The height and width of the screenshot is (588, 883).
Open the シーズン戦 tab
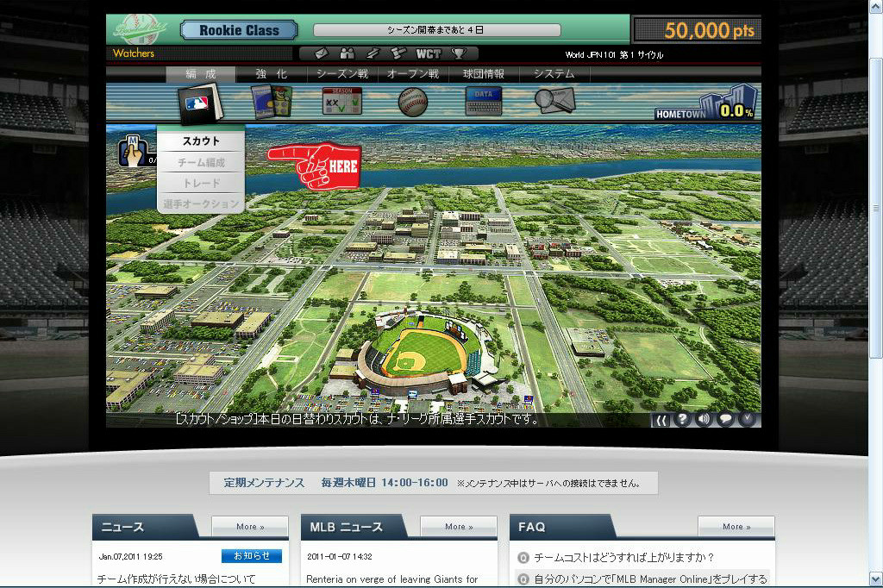click(341, 74)
